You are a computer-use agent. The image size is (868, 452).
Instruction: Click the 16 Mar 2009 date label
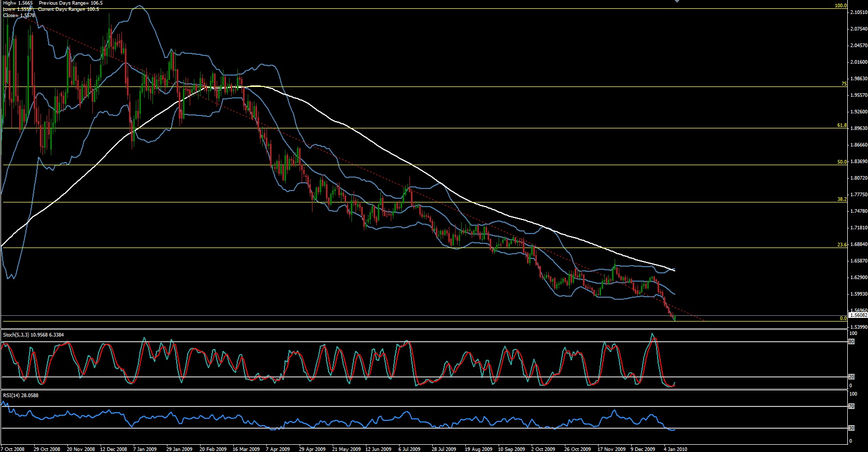(x=246, y=449)
